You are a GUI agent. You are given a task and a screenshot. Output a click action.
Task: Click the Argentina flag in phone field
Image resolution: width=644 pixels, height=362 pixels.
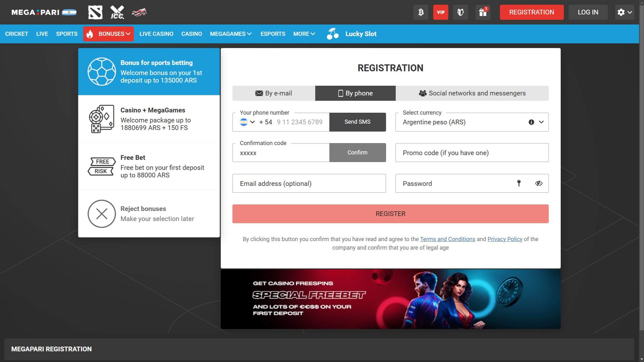pyautogui.click(x=244, y=122)
